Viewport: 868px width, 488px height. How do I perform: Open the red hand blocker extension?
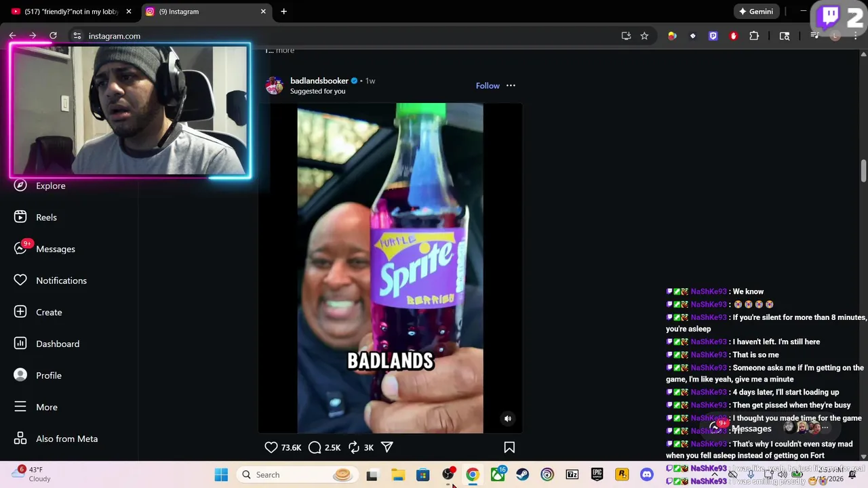pyautogui.click(x=733, y=36)
